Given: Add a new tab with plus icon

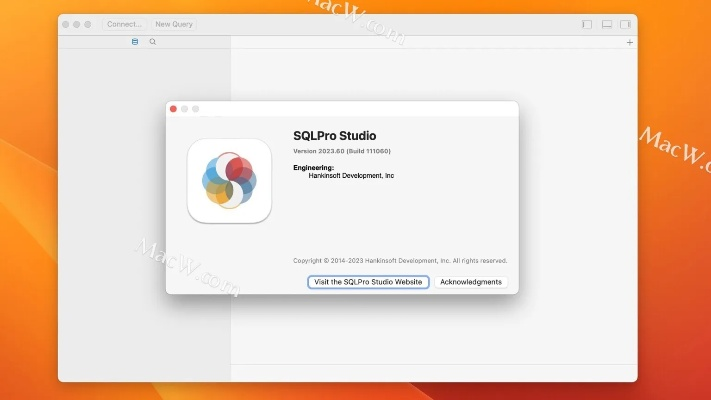Looking at the screenshot, I should [x=629, y=42].
